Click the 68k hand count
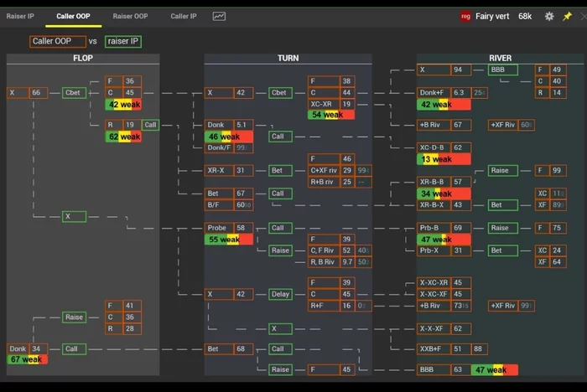 (x=525, y=16)
